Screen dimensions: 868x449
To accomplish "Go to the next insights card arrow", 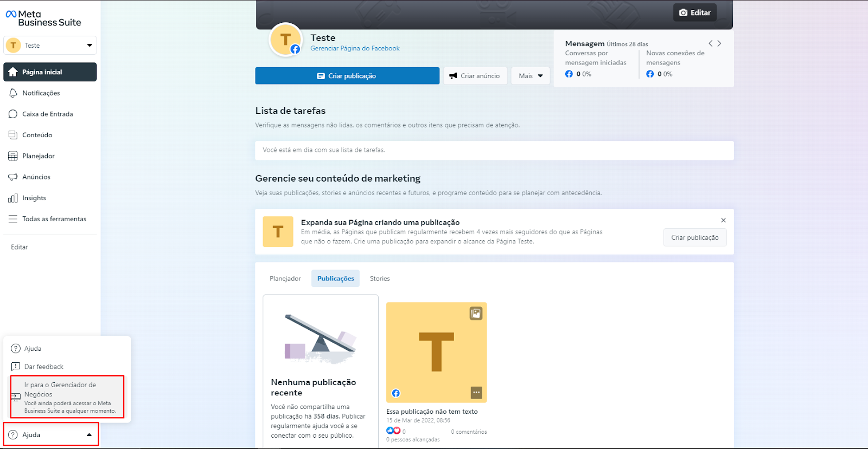I will coord(719,43).
